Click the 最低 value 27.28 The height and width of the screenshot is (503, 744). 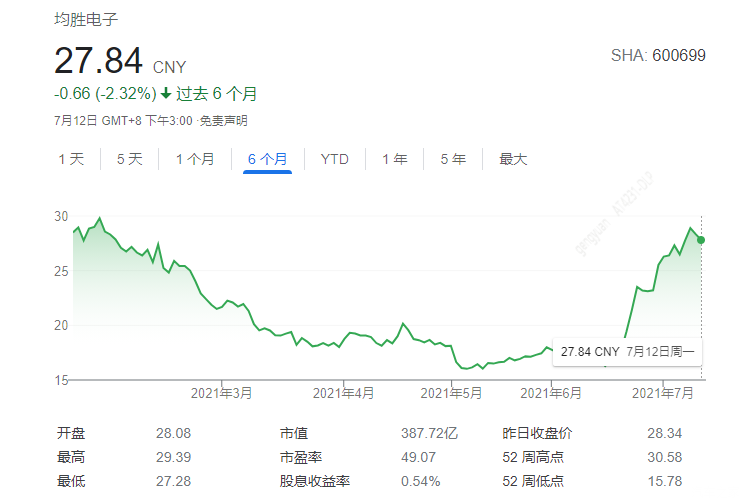coord(173,481)
